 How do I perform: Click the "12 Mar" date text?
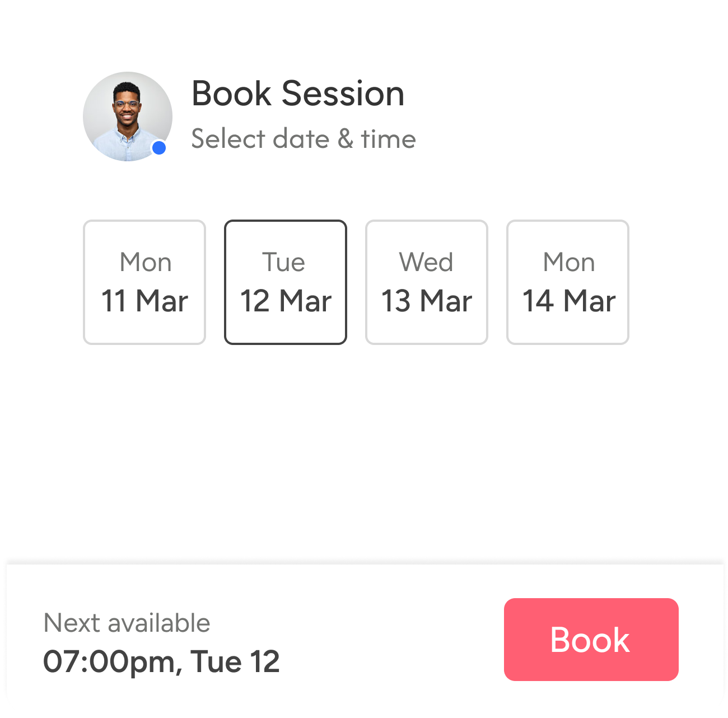pyautogui.click(x=286, y=301)
